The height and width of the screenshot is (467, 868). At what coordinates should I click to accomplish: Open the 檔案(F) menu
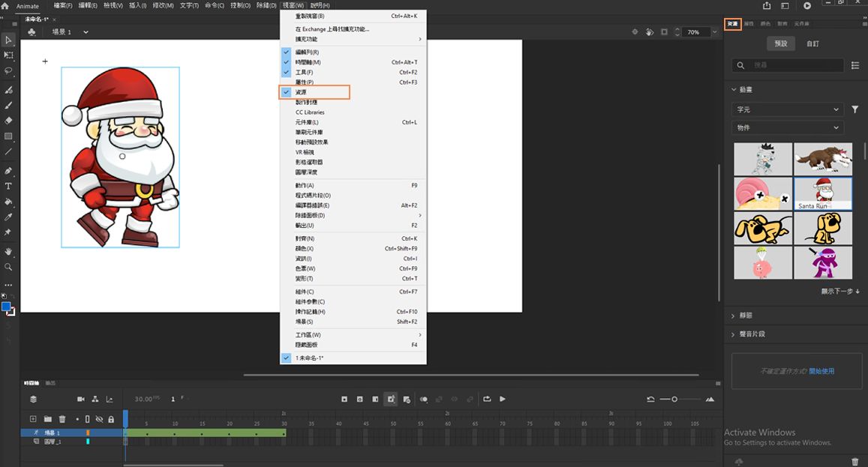[63, 5]
